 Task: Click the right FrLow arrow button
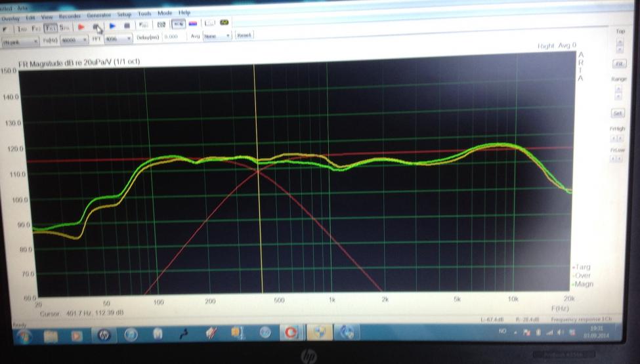click(620, 159)
